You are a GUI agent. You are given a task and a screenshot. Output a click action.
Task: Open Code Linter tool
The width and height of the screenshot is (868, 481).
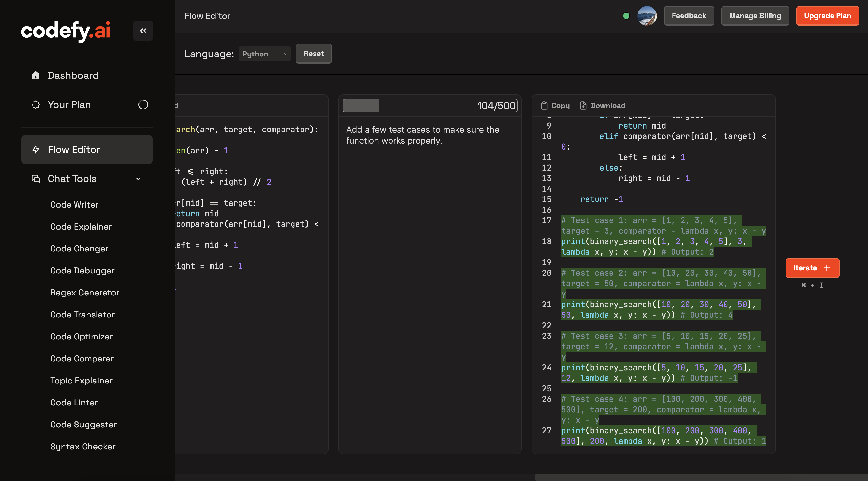point(74,403)
